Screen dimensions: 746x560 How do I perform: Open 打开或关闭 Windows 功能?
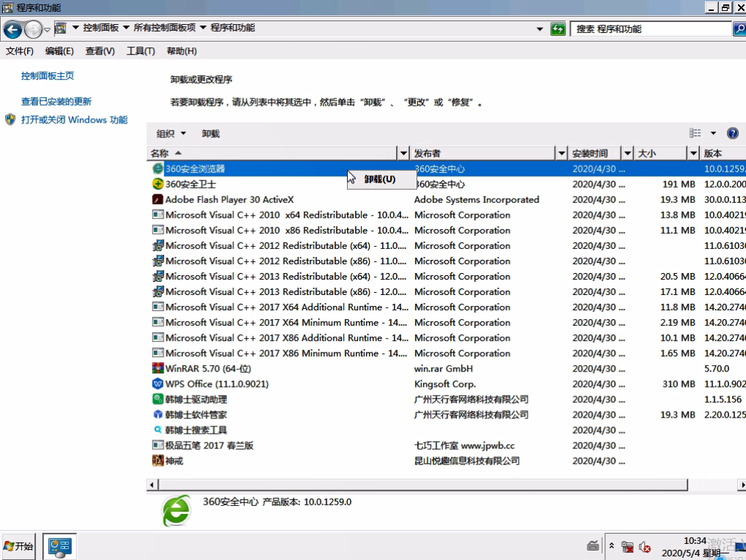point(74,120)
